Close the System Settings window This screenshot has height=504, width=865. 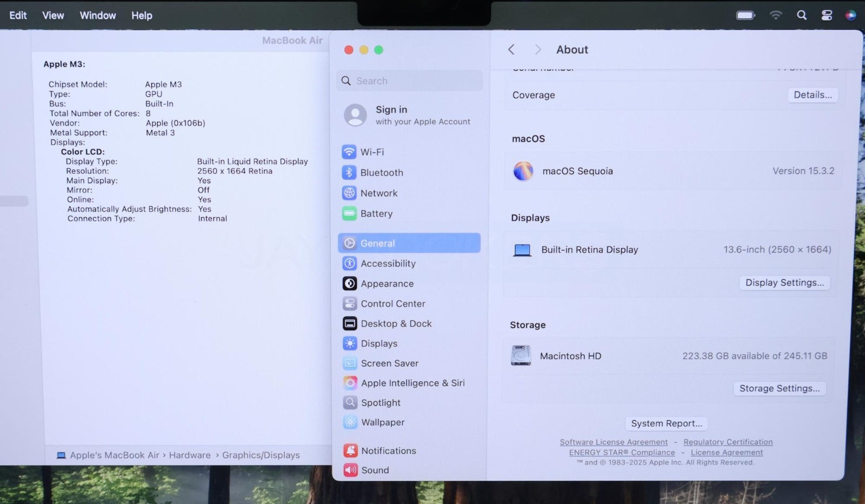click(x=349, y=50)
